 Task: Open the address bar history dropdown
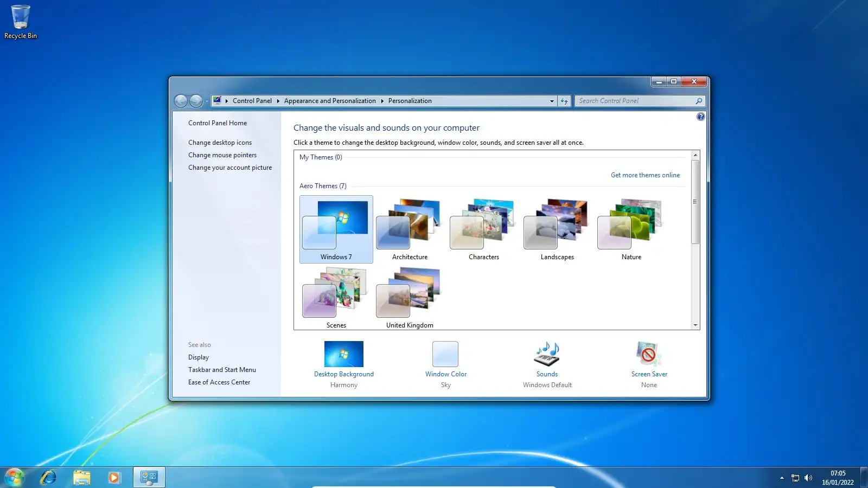552,101
